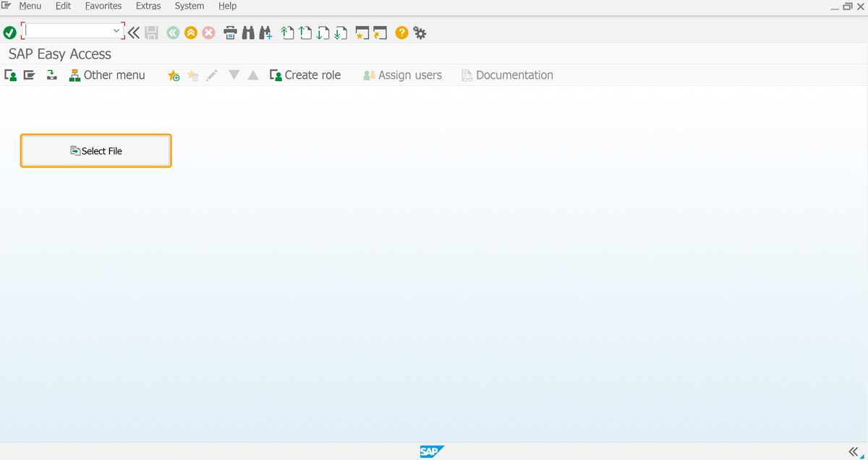
Task: Click the Other menu button
Action: [x=107, y=75]
